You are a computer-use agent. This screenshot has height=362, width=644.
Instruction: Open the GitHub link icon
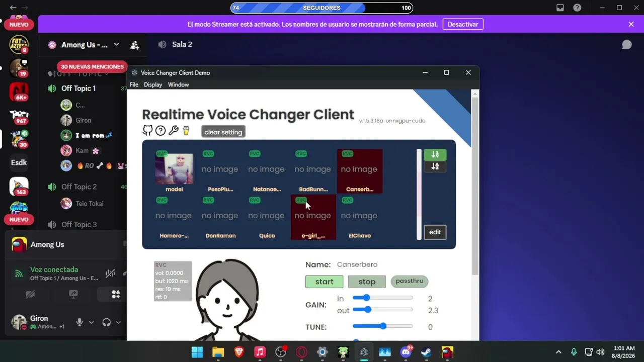(147, 131)
